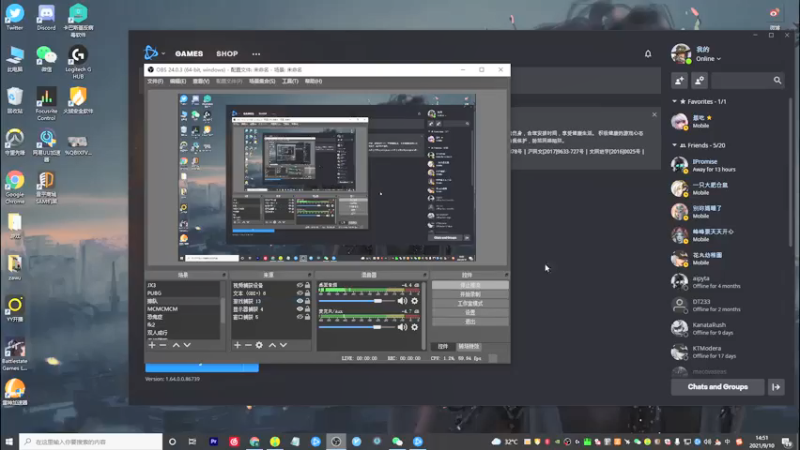Pop out the Controls dock panel
This screenshot has width=800, height=450.
pyautogui.click(x=506, y=275)
